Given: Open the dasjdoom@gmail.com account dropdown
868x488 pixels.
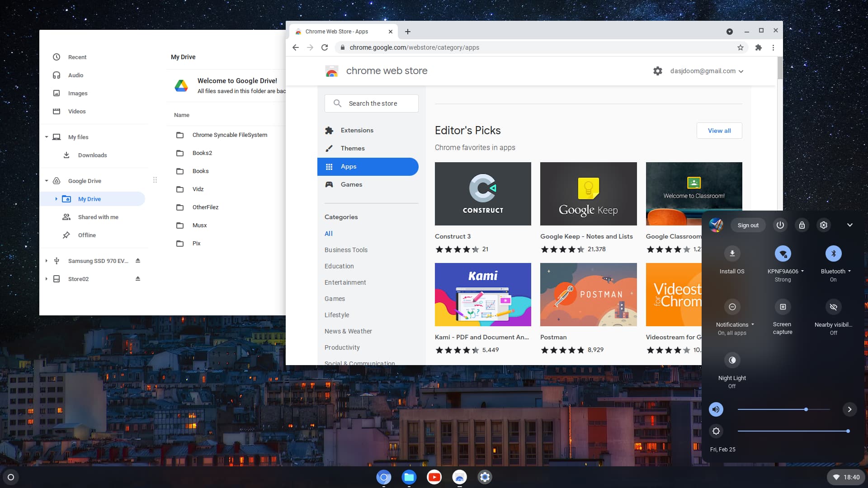Looking at the screenshot, I should pos(707,71).
